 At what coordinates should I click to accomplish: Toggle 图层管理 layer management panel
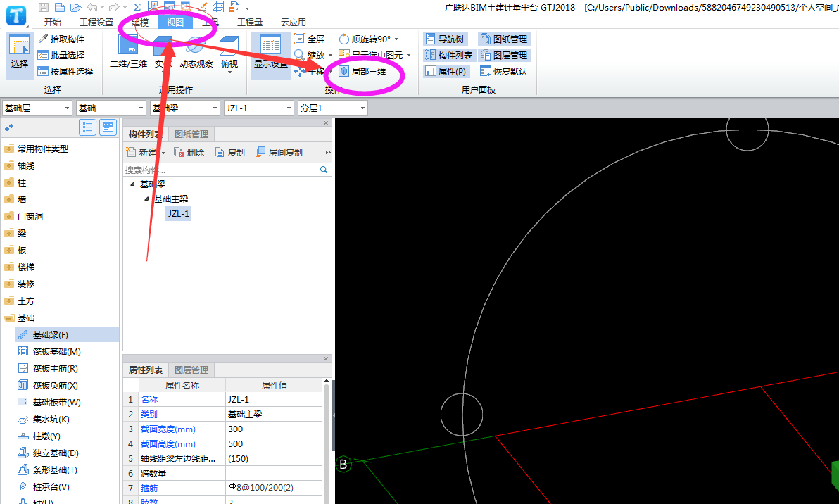click(504, 55)
